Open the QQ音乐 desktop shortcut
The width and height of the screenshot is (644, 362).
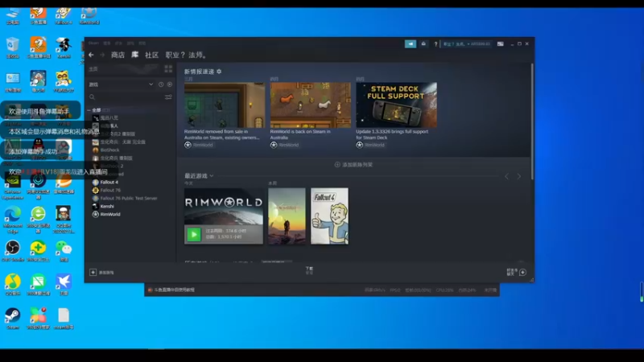[x=12, y=285]
